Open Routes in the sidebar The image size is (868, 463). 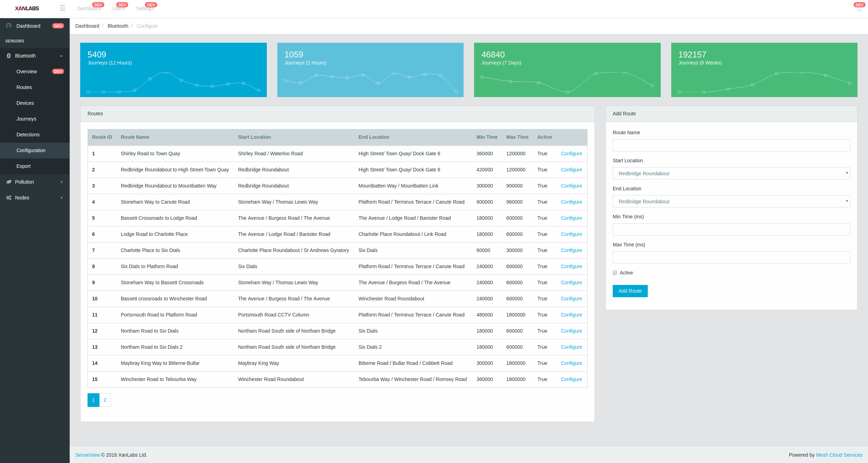point(35,87)
